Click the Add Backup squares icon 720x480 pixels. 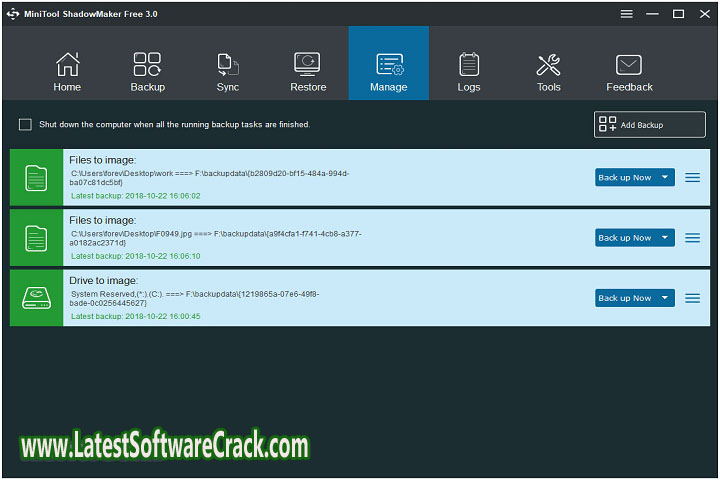(607, 124)
